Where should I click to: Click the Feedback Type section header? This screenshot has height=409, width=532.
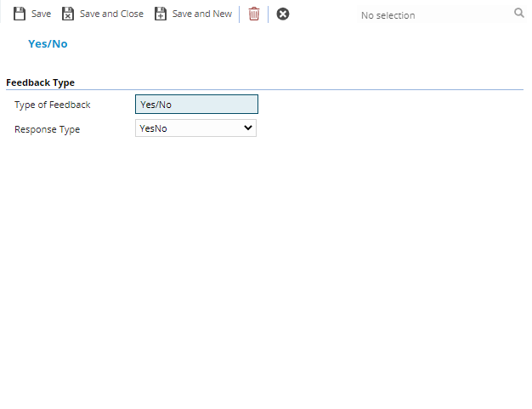(40, 82)
